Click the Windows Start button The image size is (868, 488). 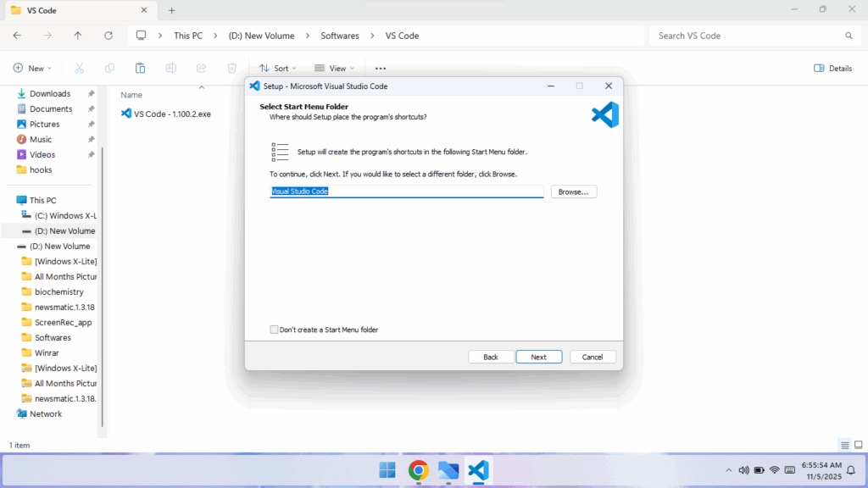coord(387,470)
